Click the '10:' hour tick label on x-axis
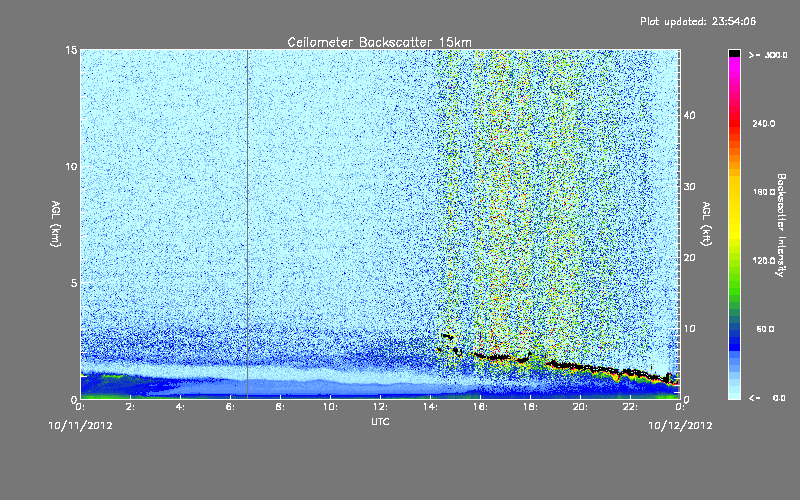Image resolution: width=800 pixels, height=500 pixels. pos(330,407)
